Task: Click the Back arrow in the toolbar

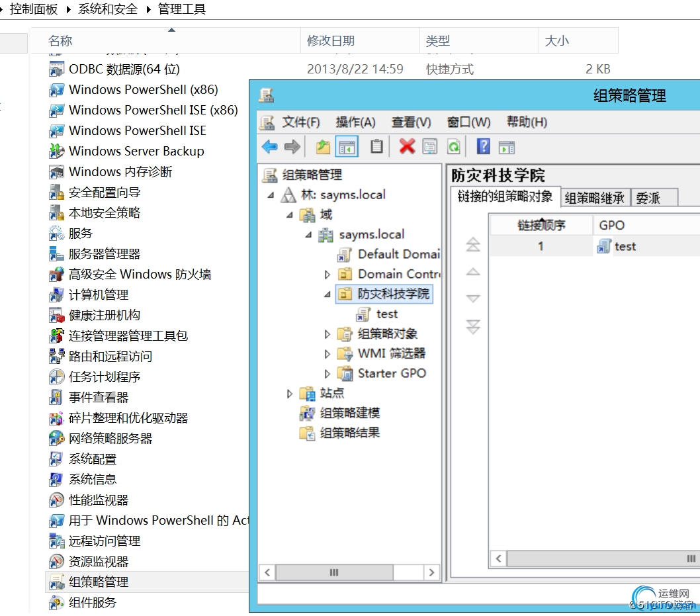Action: click(x=270, y=146)
